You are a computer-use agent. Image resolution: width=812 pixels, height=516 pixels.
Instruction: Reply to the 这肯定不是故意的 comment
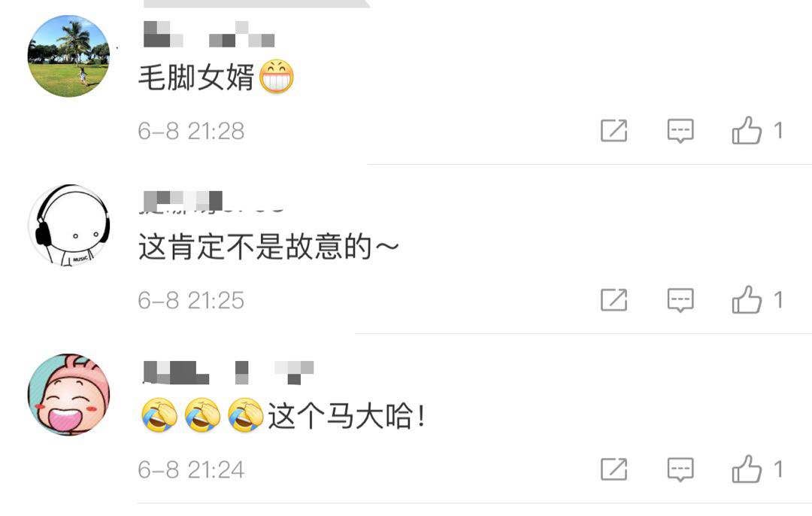tap(680, 300)
